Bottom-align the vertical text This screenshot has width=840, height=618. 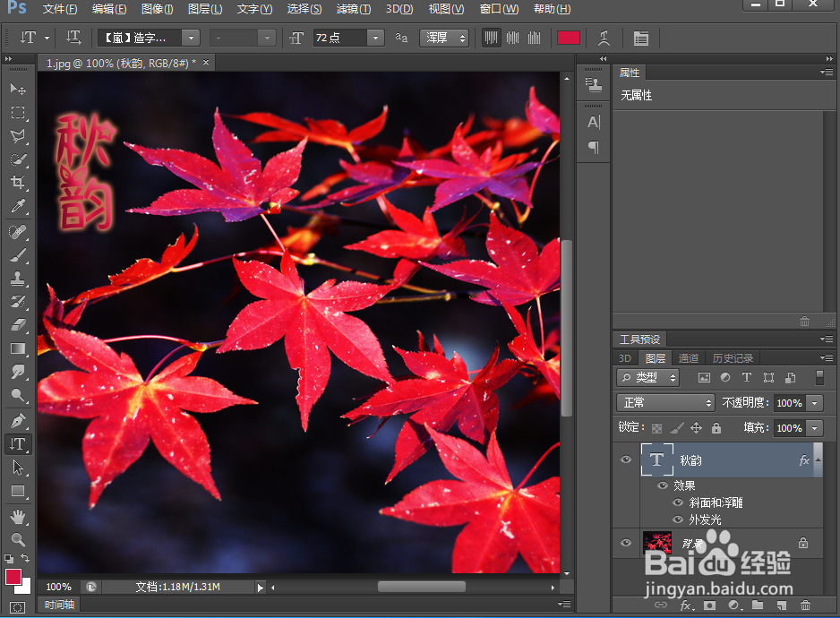(534, 38)
